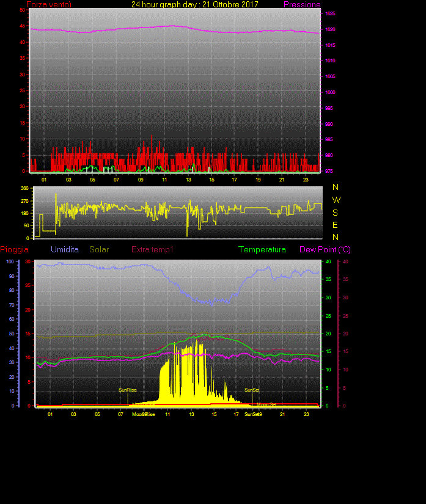This screenshot has height=504, width=426.
Task: Click the "1025" pressure axis value
Action: [330, 13]
